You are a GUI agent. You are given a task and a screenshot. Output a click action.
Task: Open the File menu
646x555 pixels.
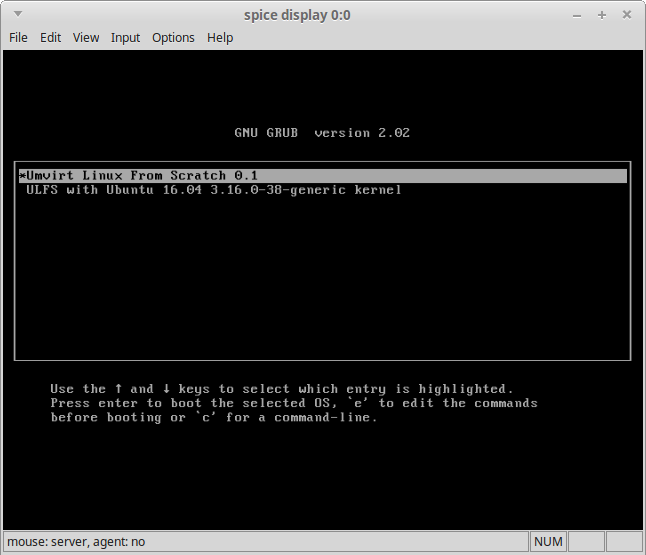click(18, 37)
